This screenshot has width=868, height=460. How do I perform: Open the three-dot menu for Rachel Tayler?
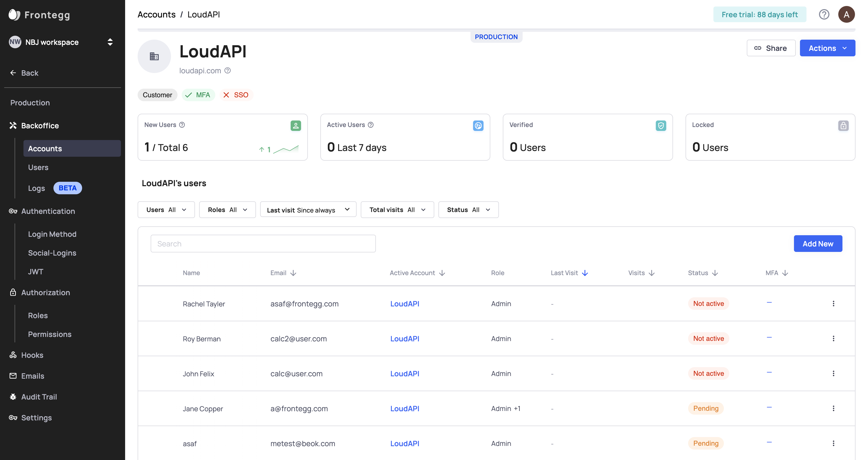pyautogui.click(x=833, y=304)
